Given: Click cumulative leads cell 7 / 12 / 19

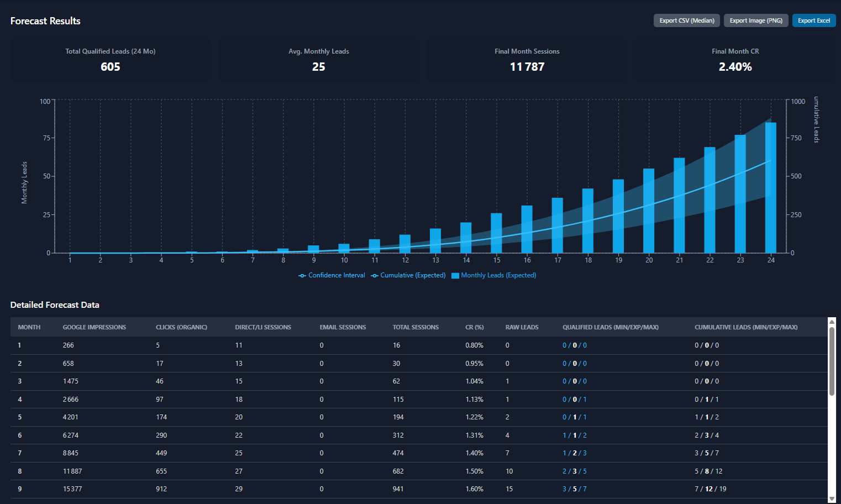Looking at the screenshot, I should click(711, 489).
